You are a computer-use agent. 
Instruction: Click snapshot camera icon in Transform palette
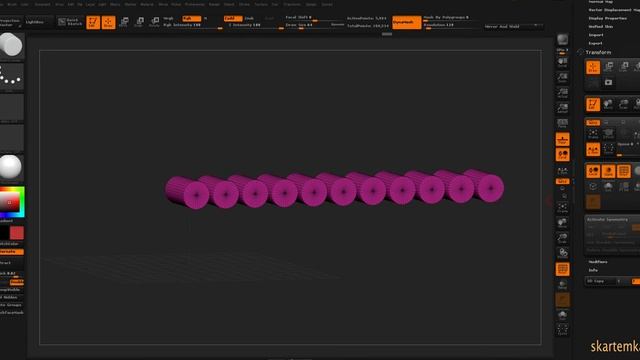click(x=609, y=82)
